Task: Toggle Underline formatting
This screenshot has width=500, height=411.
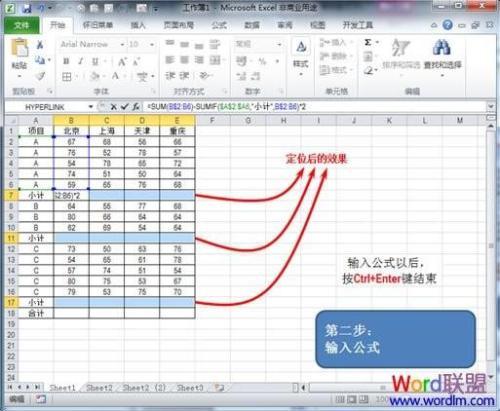Action: (95, 61)
